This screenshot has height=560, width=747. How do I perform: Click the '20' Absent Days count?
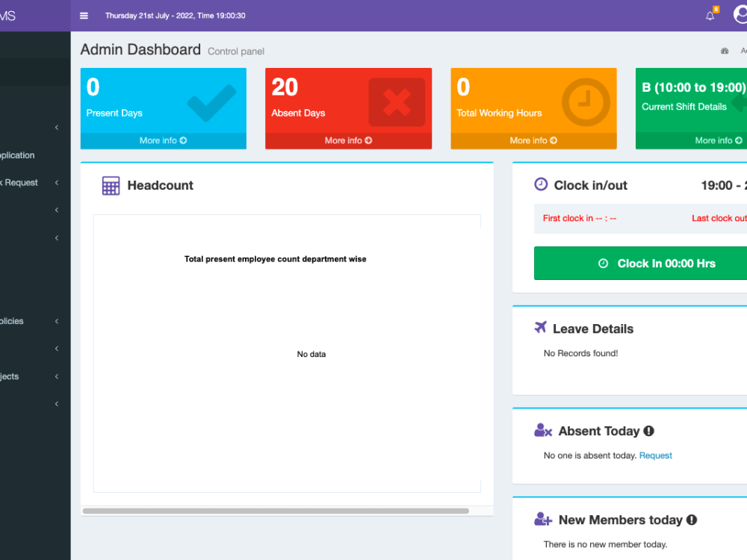(x=285, y=87)
